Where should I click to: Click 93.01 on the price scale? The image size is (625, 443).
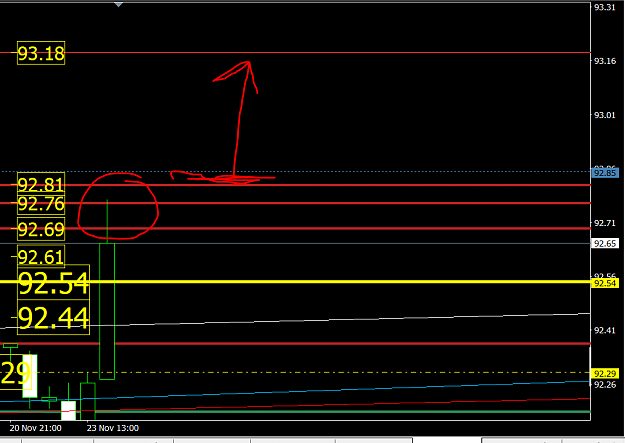pos(605,115)
